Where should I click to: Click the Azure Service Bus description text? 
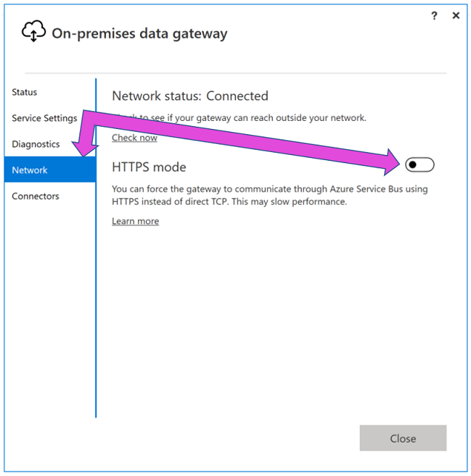pyautogui.click(x=270, y=195)
